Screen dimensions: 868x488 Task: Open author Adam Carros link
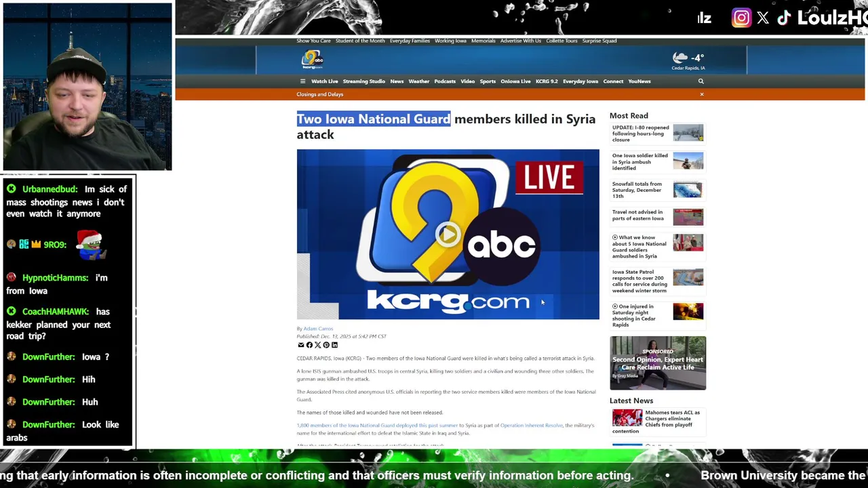(x=318, y=329)
